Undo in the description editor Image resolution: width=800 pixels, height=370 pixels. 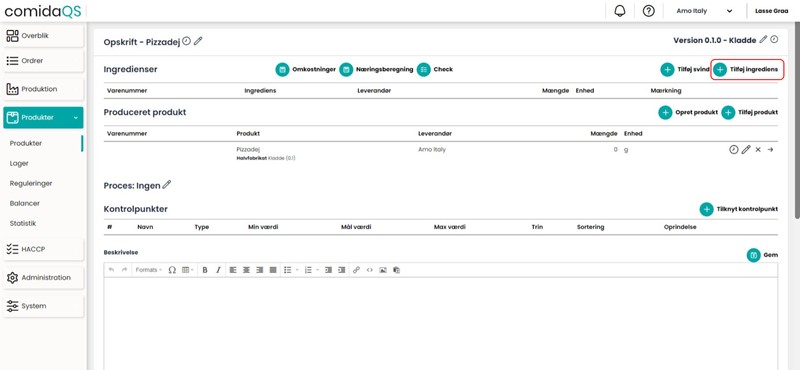111,270
